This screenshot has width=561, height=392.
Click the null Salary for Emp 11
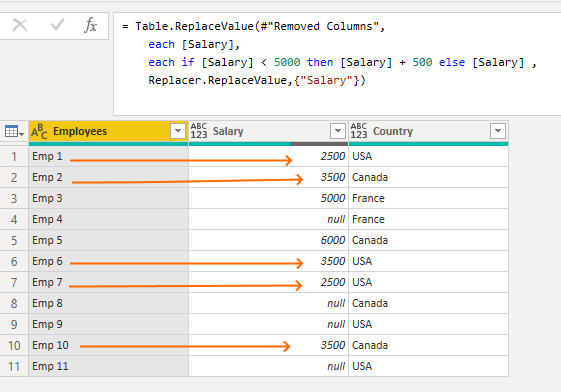pyautogui.click(x=268, y=367)
